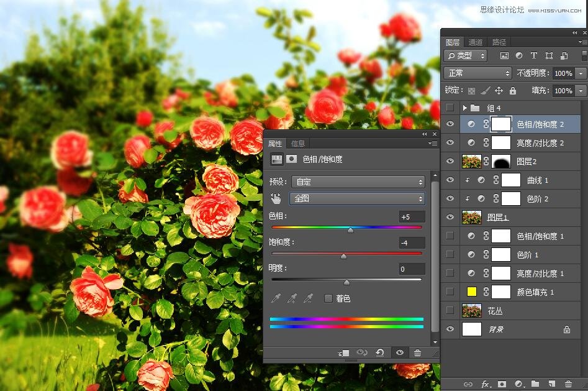The image size is (588, 391).
Task: Show the 组 4 group visibility box
Action: coord(450,108)
